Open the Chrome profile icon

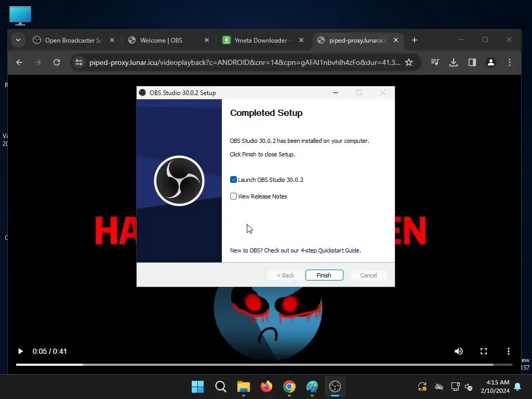coord(490,62)
